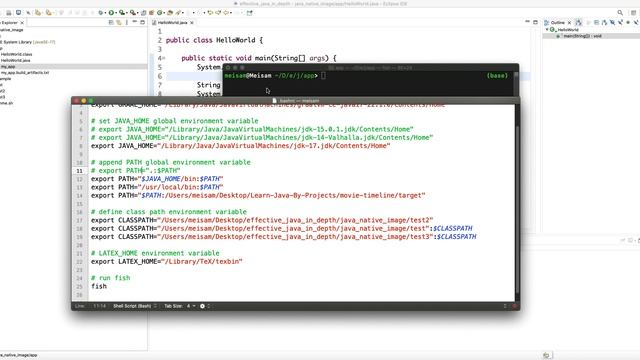Click the terminal window scrollbar
This screenshot has height=360, width=640.
(x=516, y=84)
